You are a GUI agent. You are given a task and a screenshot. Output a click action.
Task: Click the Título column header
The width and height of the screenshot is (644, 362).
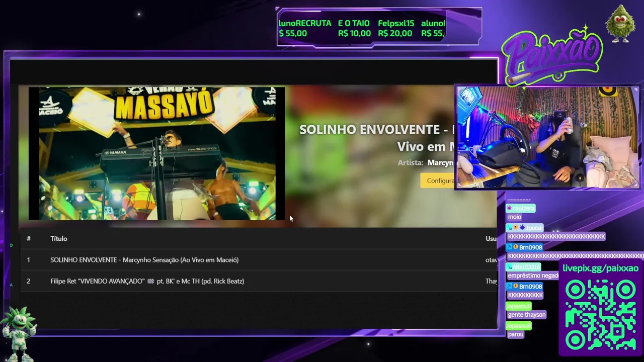(59, 238)
